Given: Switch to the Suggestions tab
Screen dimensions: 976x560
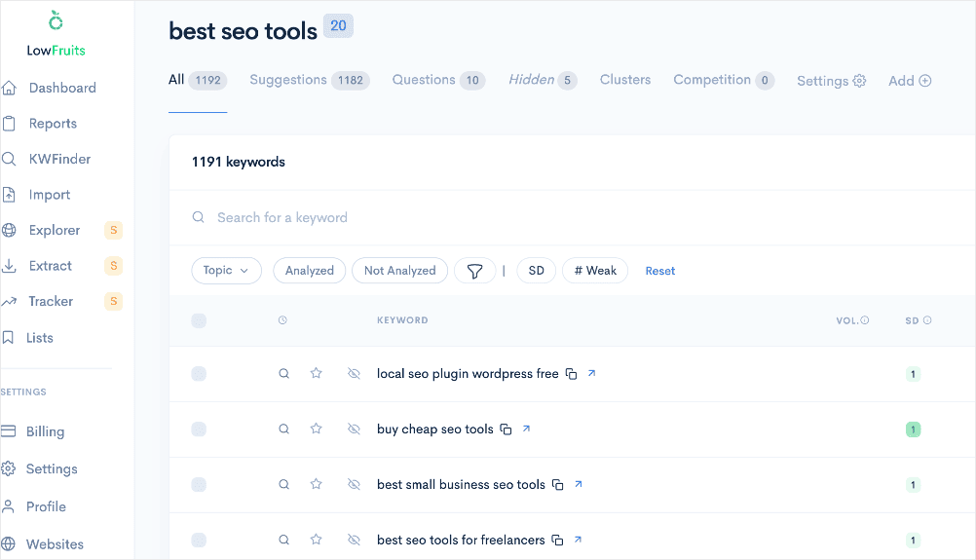Looking at the screenshot, I should [310, 80].
